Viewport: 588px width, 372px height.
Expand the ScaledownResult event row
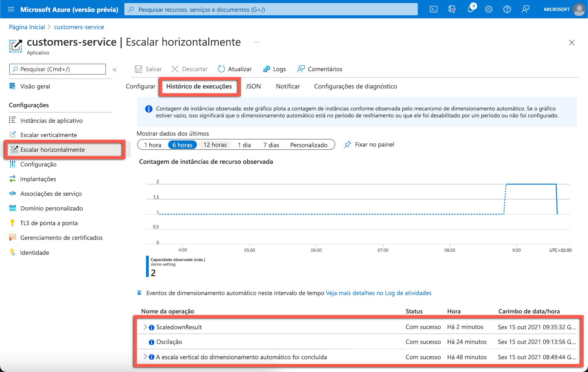coord(145,327)
